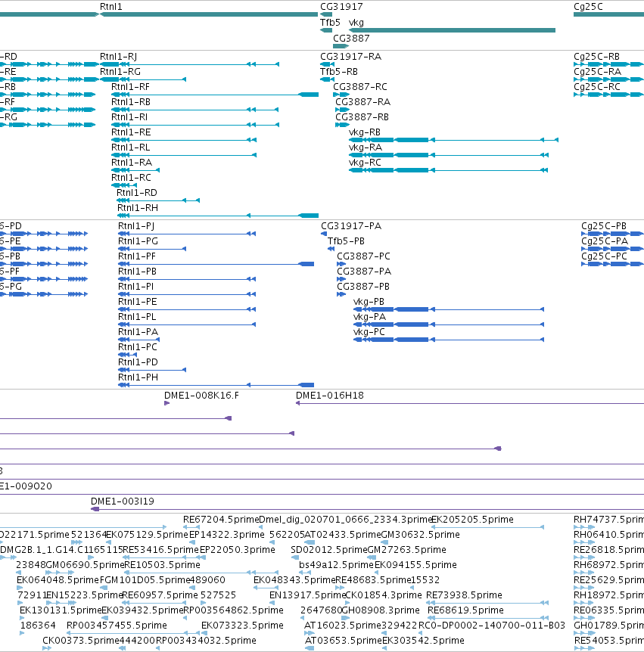Open the Rtnl1-PC protein label
Viewport: 644px width, 652px height.
tap(138, 346)
